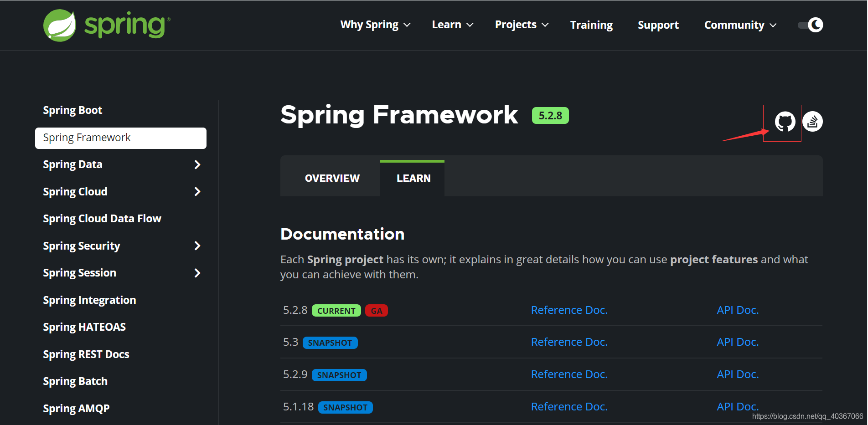Switch to the OVERVIEW tab

click(x=332, y=178)
